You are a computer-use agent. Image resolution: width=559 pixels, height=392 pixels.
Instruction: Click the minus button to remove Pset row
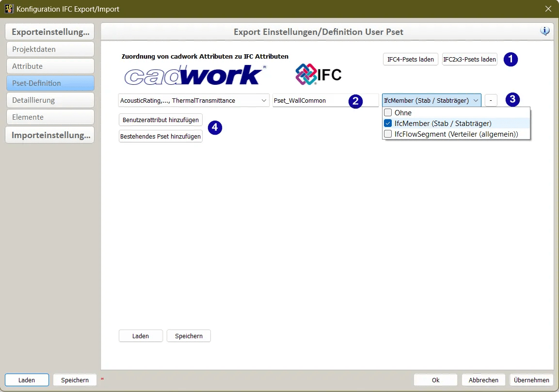point(491,100)
